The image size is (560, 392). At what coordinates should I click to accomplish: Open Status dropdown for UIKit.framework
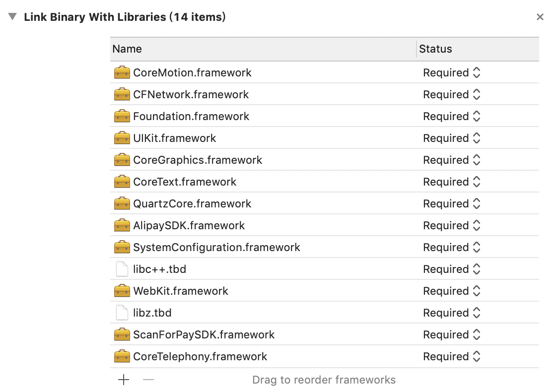452,138
